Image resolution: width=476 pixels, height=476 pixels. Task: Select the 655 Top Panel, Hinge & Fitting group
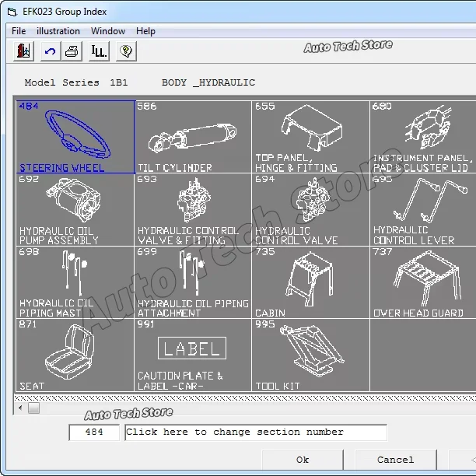pyautogui.click(x=310, y=137)
